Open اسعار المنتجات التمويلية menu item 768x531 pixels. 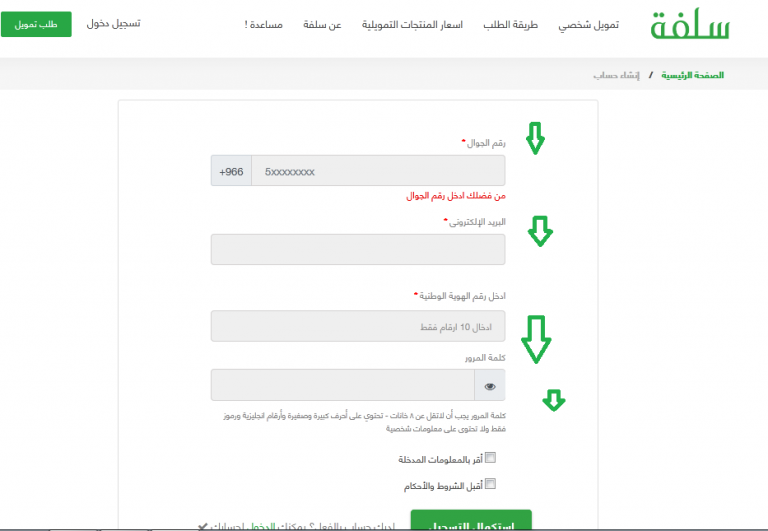click(x=412, y=24)
